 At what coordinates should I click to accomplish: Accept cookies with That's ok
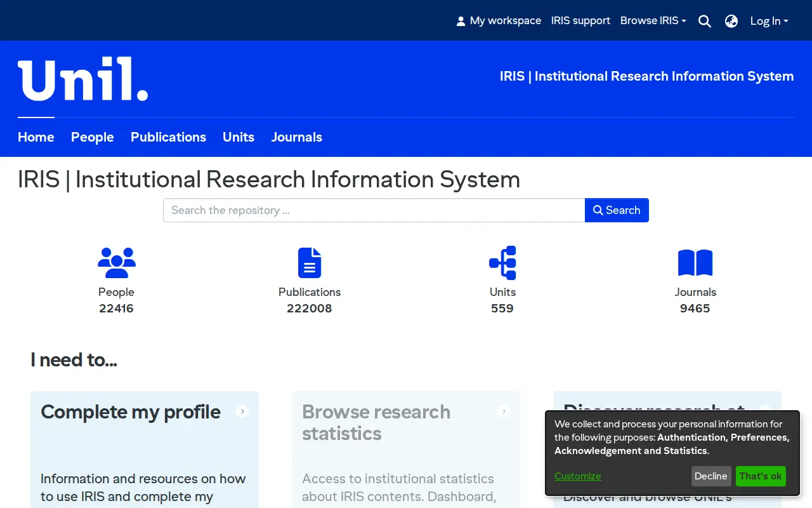coord(761,476)
